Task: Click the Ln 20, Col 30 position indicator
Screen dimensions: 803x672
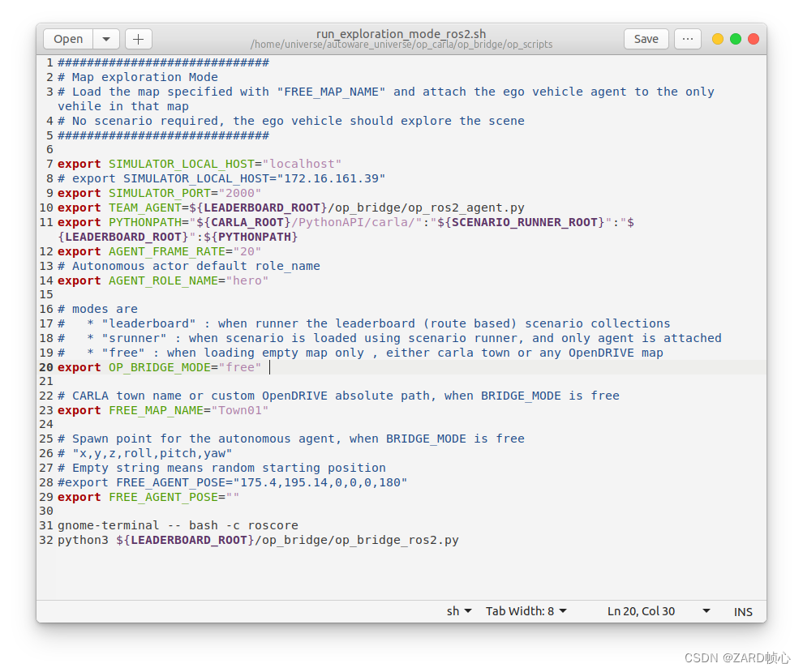Action: coord(641,611)
